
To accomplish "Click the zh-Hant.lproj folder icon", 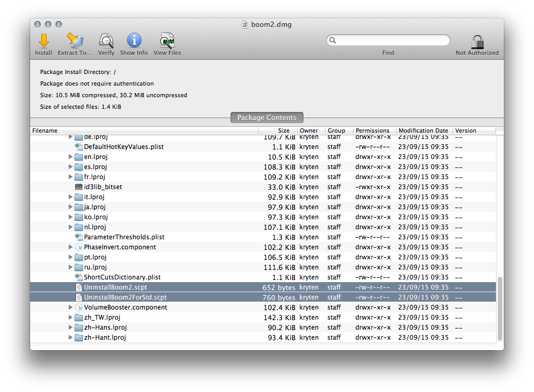I will click(79, 338).
